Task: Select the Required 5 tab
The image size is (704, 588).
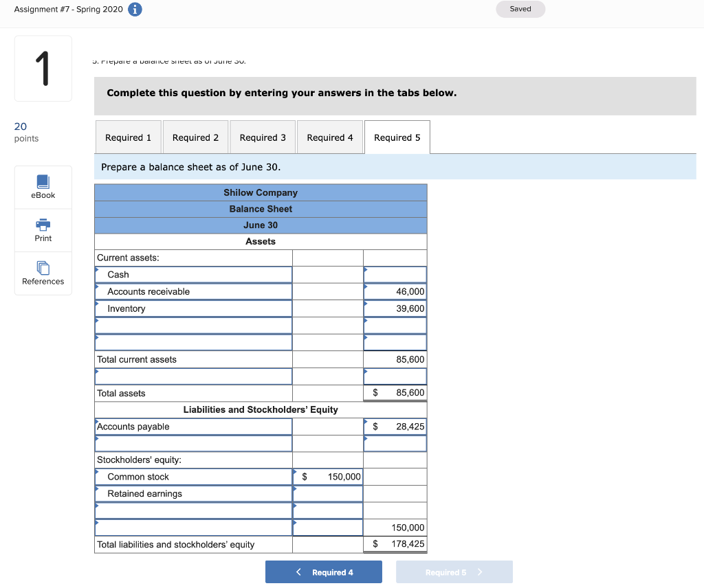Action: (397, 137)
